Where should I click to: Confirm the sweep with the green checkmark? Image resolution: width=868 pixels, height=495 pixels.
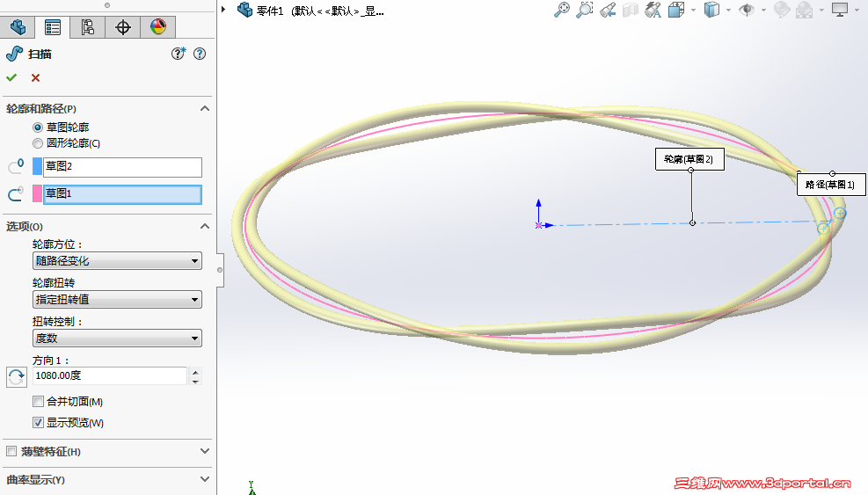pos(11,77)
